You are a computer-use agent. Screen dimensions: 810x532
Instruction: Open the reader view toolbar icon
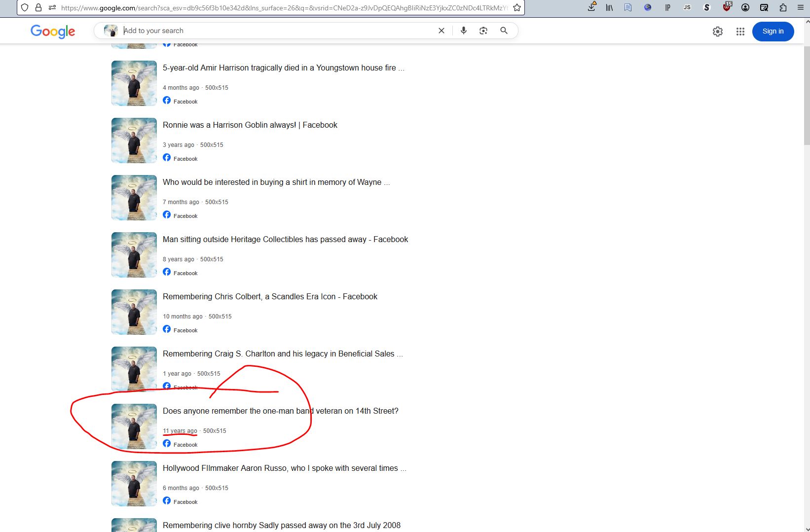pyautogui.click(x=628, y=7)
